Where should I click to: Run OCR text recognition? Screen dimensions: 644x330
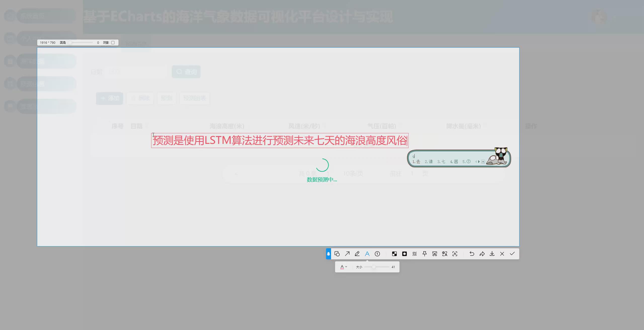tap(455, 254)
